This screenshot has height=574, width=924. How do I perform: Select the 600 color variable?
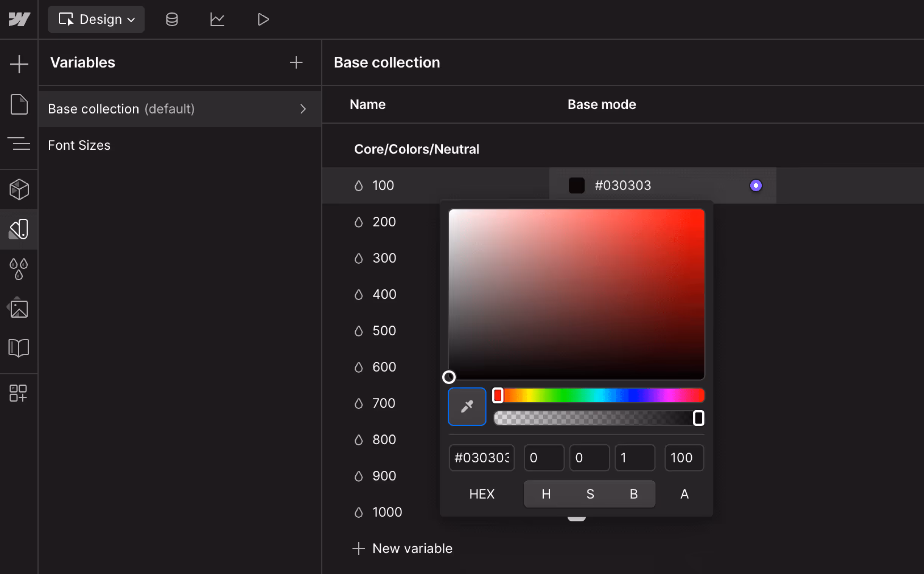coord(384,367)
